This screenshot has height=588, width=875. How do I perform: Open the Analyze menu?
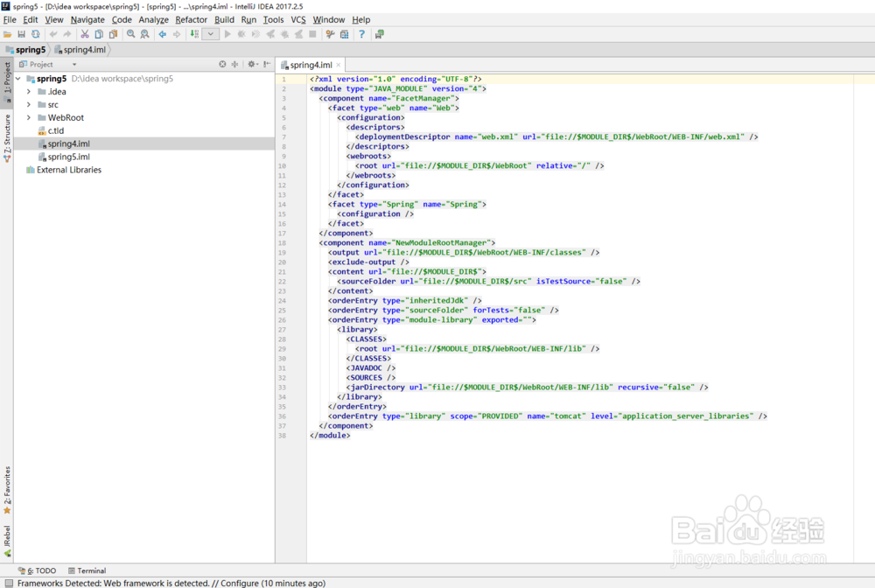point(153,19)
